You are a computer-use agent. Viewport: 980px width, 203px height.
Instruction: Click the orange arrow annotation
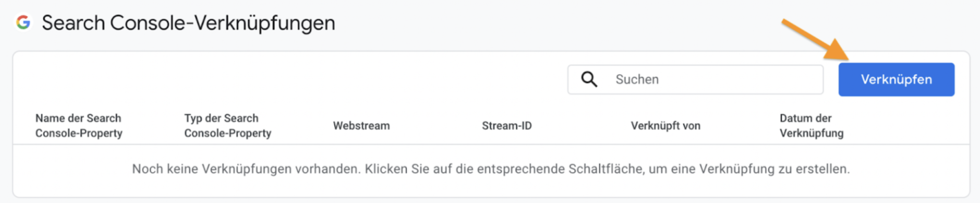pyautogui.click(x=816, y=40)
